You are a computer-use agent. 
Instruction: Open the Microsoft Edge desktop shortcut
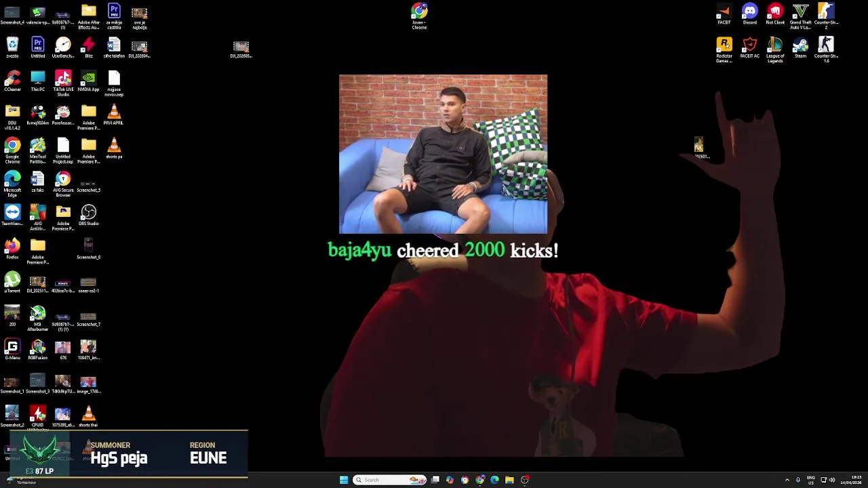coord(12,184)
